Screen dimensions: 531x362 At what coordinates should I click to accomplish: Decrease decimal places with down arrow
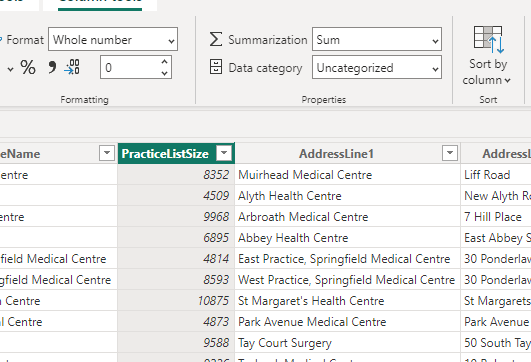click(165, 73)
